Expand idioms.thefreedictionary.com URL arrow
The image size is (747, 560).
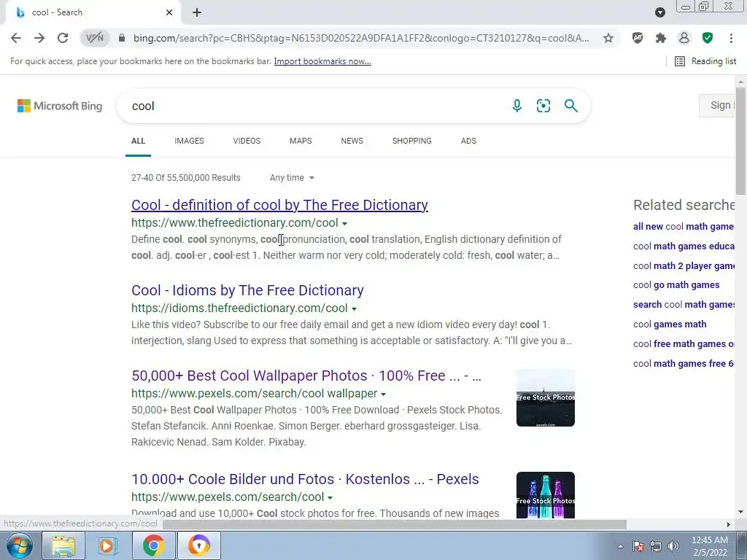click(354, 308)
